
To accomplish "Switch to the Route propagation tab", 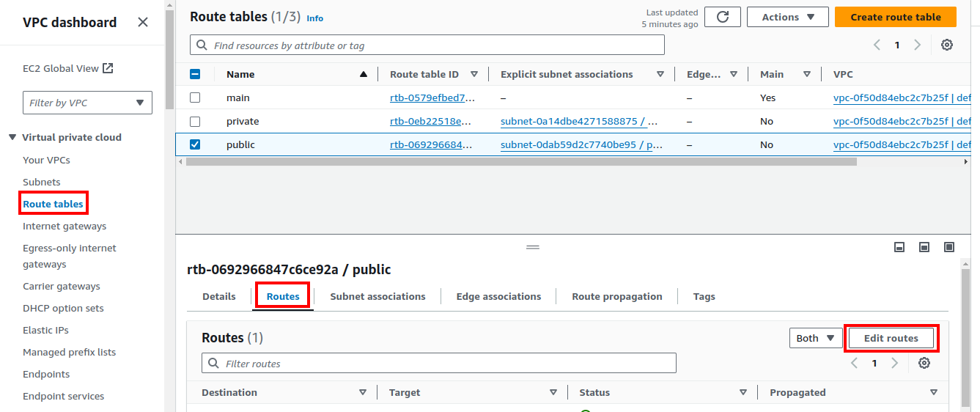I will [616, 296].
